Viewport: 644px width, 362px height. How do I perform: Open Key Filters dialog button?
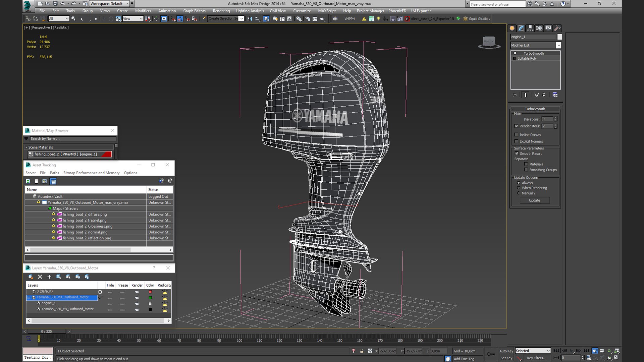coord(536,358)
